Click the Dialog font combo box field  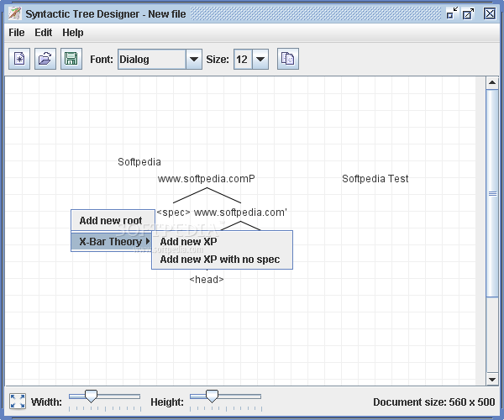click(152, 59)
